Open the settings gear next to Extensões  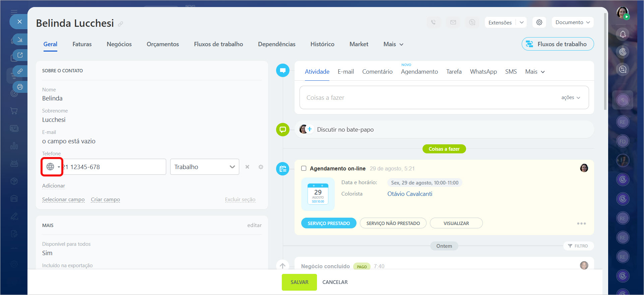[539, 22]
